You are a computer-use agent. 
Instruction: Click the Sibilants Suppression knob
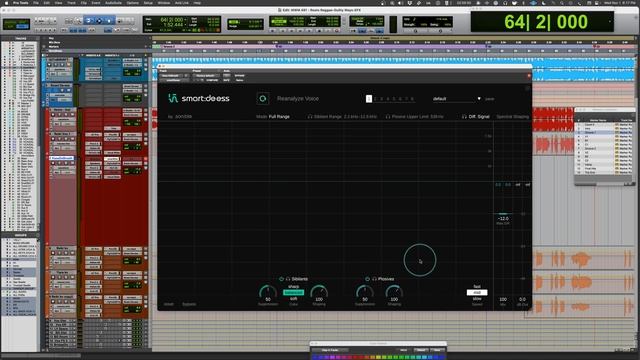click(x=268, y=293)
